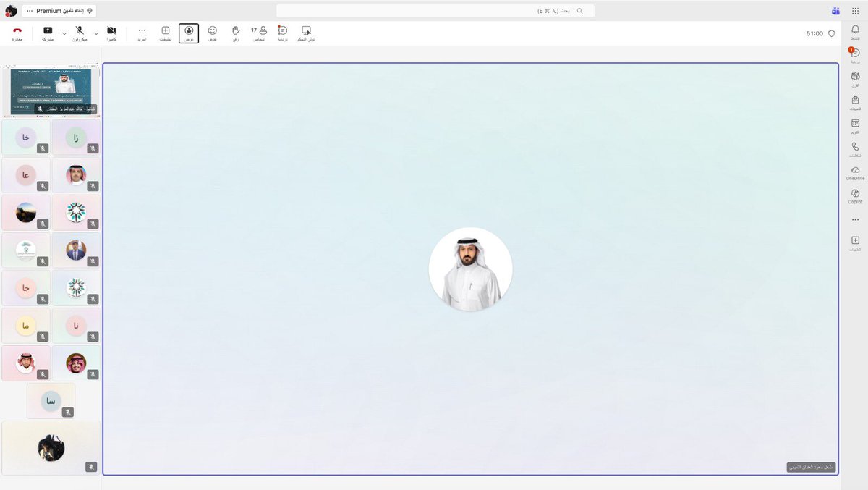Open OneDrive in the sidebar
The height and width of the screenshot is (490, 868).
click(855, 172)
